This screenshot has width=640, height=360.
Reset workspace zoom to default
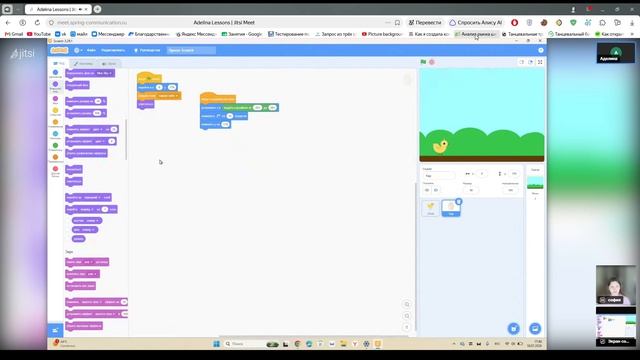point(407,327)
